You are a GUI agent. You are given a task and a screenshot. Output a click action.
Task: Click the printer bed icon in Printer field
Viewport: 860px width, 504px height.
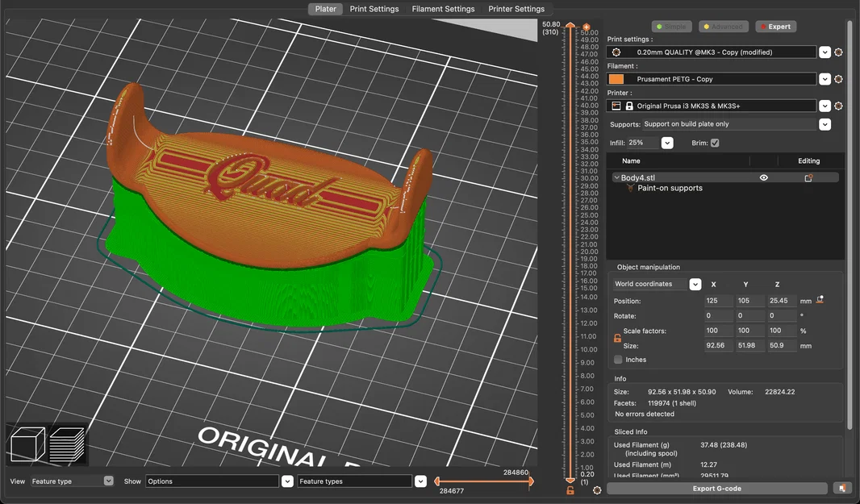[616, 106]
